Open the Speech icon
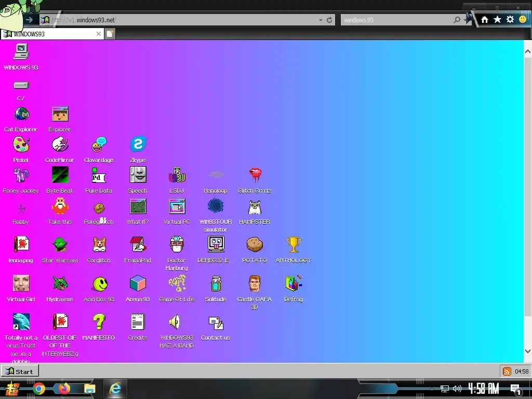Viewport: 532px width, 399px height. coord(138,175)
